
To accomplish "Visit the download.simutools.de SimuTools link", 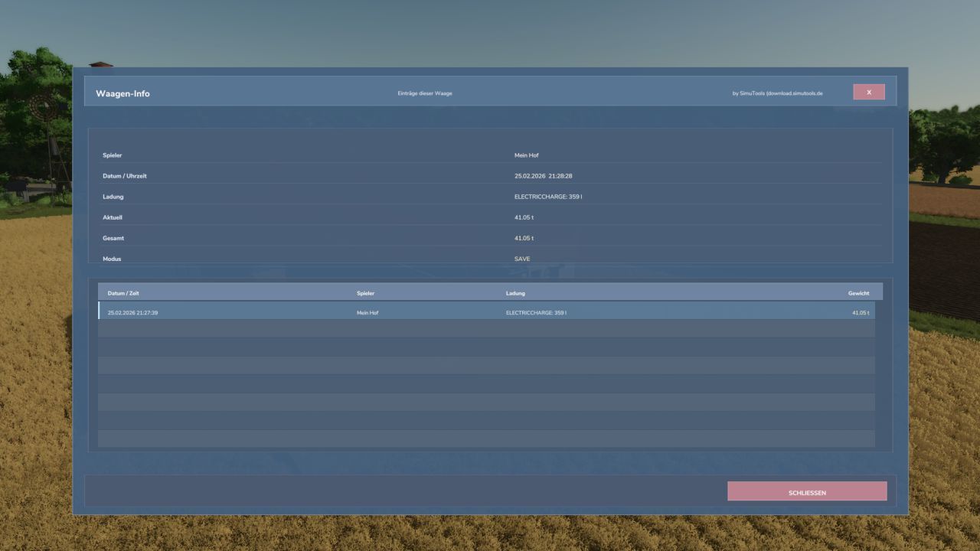I will click(776, 93).
